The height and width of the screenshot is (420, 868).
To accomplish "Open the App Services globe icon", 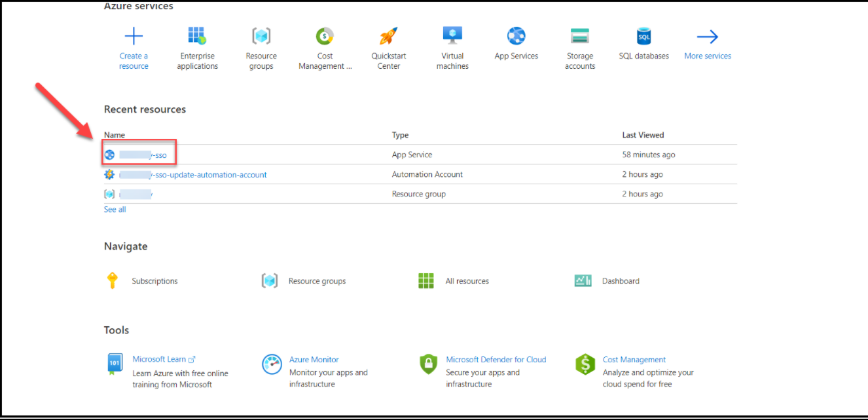I will pyautogui.click(x=516, y=36).
